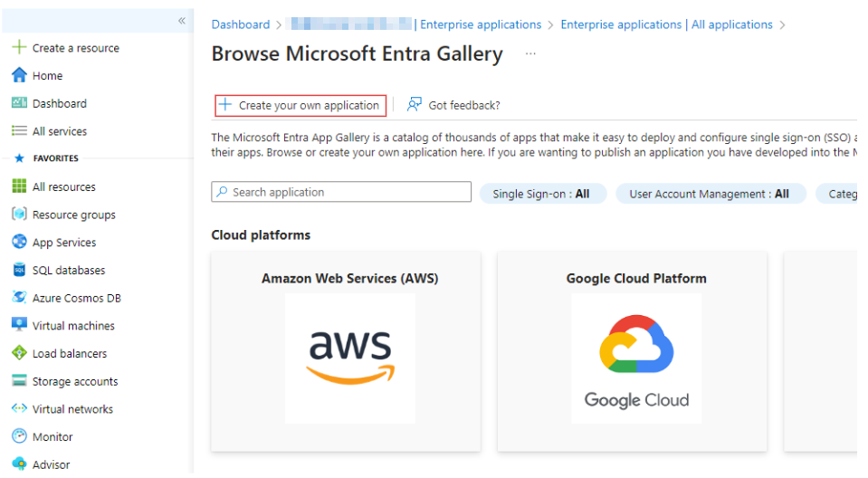Collapse the sidebar with the double chevron
Screen dimensions: 868x478
click(182, 21)
